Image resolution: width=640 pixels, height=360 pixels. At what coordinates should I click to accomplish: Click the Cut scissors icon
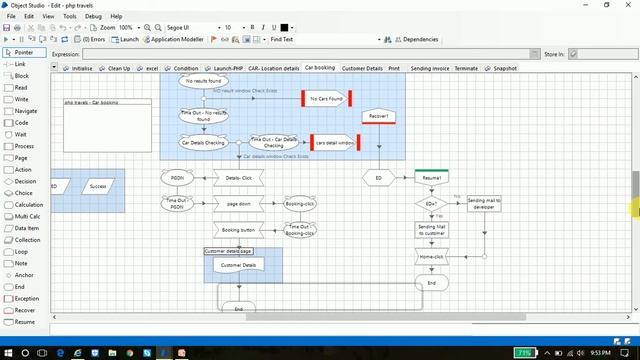pos(31,28)
